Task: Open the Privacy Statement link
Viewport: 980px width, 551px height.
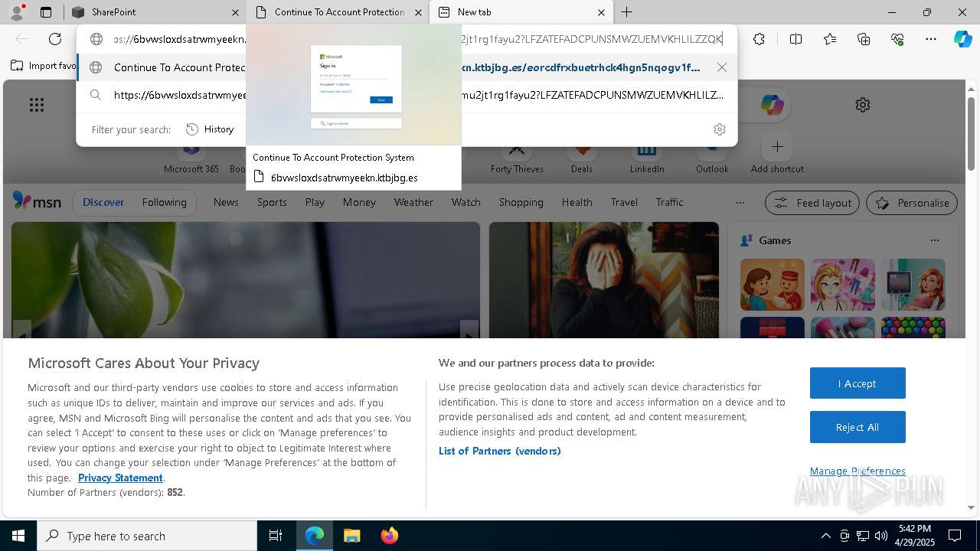Action: [x=120, y=478]
